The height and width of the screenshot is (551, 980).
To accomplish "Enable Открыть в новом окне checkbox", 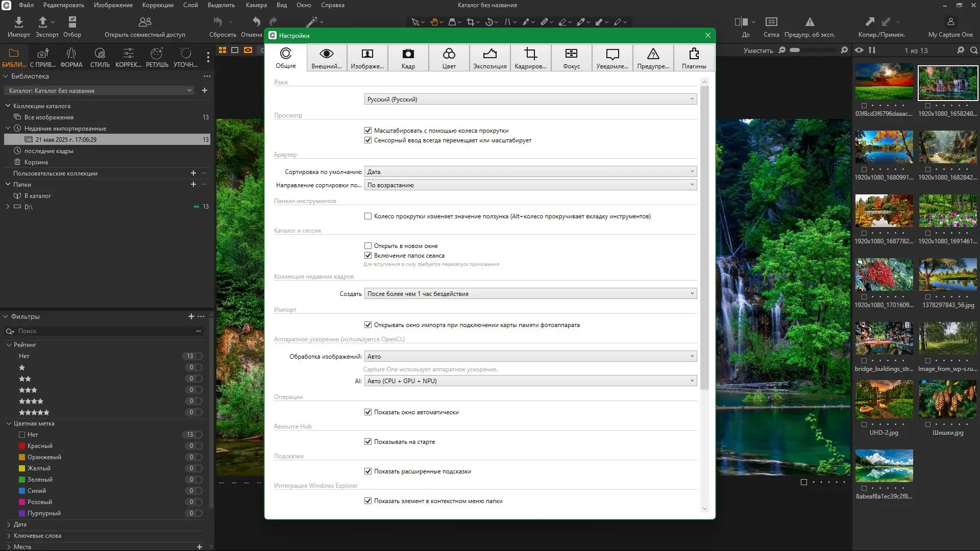I will point(368,246).
